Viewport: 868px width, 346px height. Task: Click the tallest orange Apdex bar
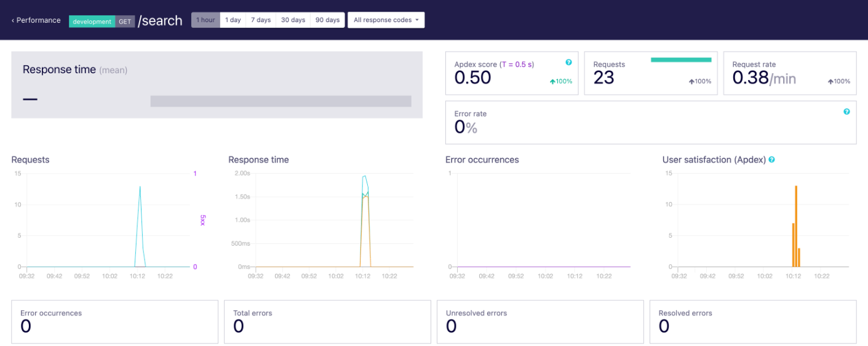796,226
